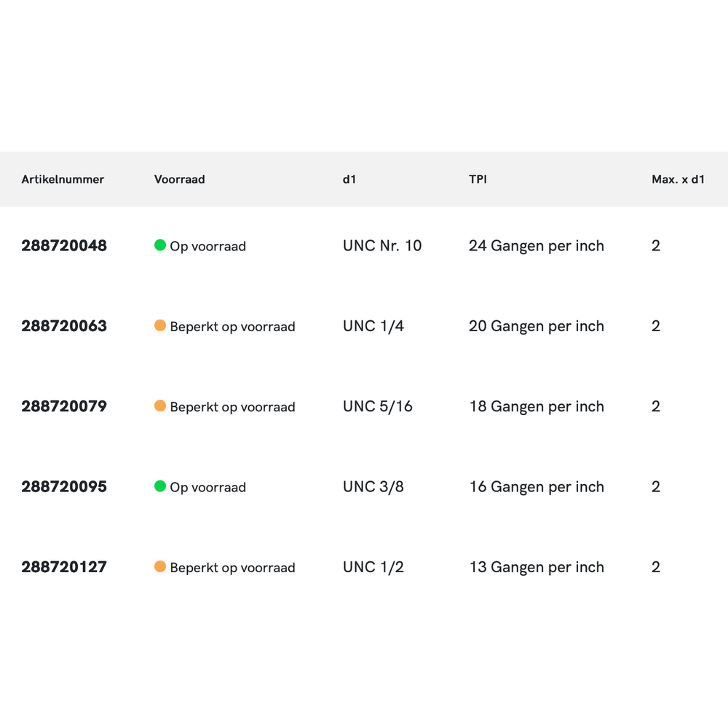The image size is (728, 728).
Task: Open article number 288720095
Action: point(64,487)
